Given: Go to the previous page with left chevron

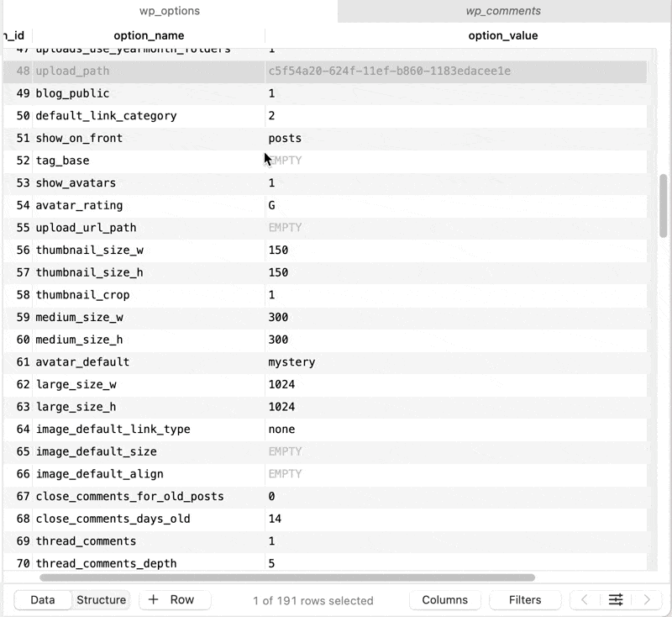Looking at the screenshot, I should pos(584,599).
